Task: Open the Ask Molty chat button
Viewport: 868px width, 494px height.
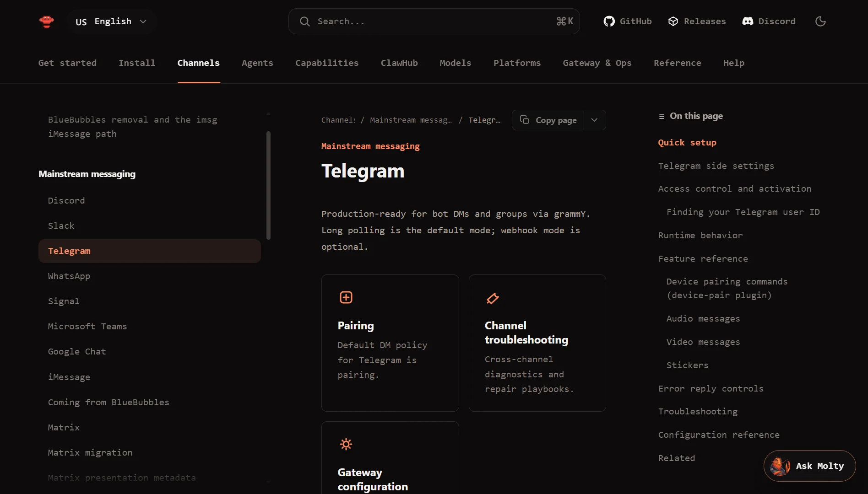Action: (809, 466)
